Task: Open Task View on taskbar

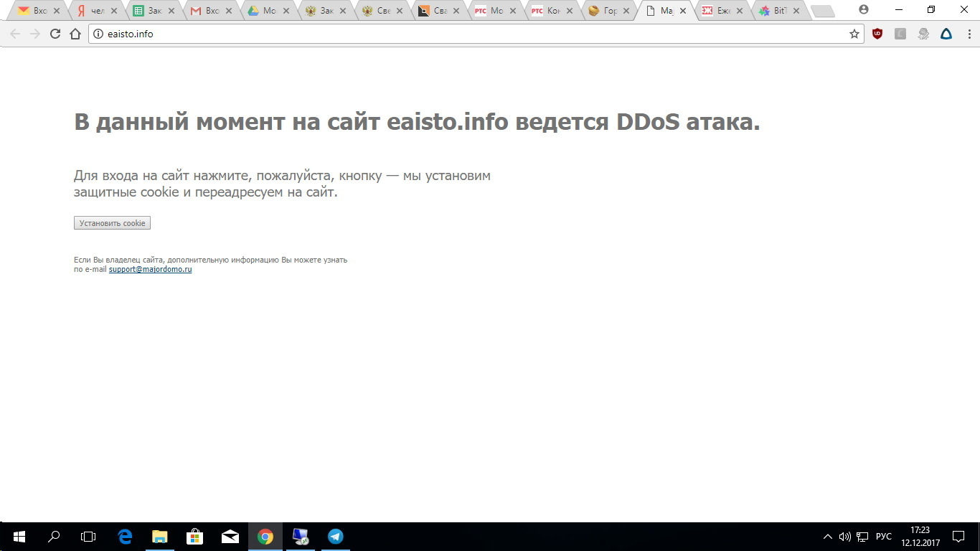Action: (x=88, y=537)
